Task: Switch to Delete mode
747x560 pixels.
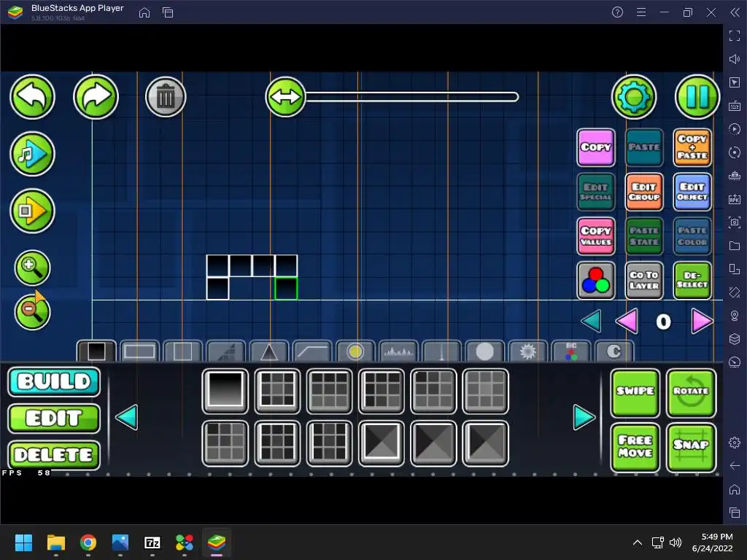Action: pyautogui.click(x=54, y=455)
